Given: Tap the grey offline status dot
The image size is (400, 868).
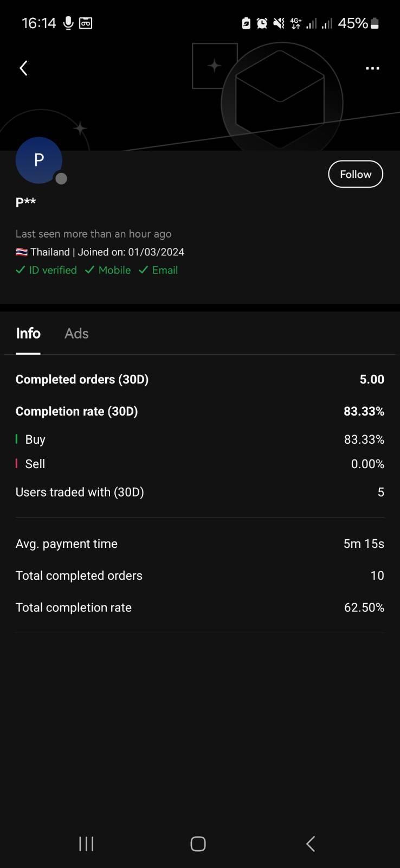Looking at the screenshot, I should click(61, 178).
